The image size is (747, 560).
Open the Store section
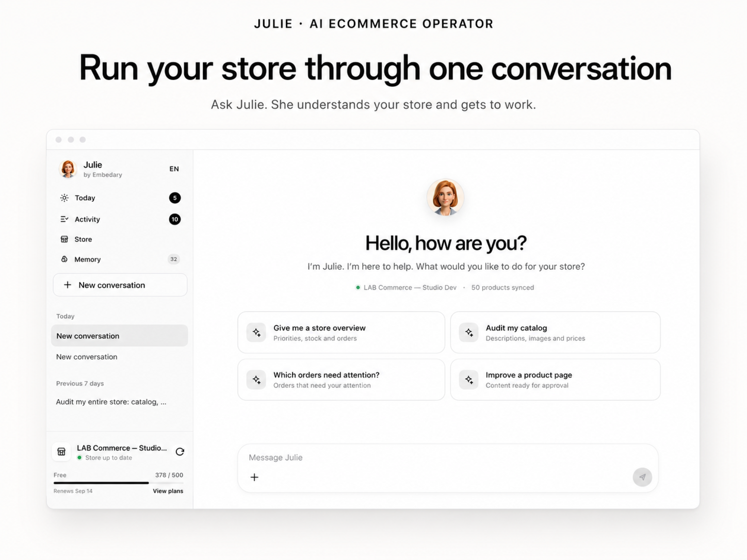coord(120,239)
